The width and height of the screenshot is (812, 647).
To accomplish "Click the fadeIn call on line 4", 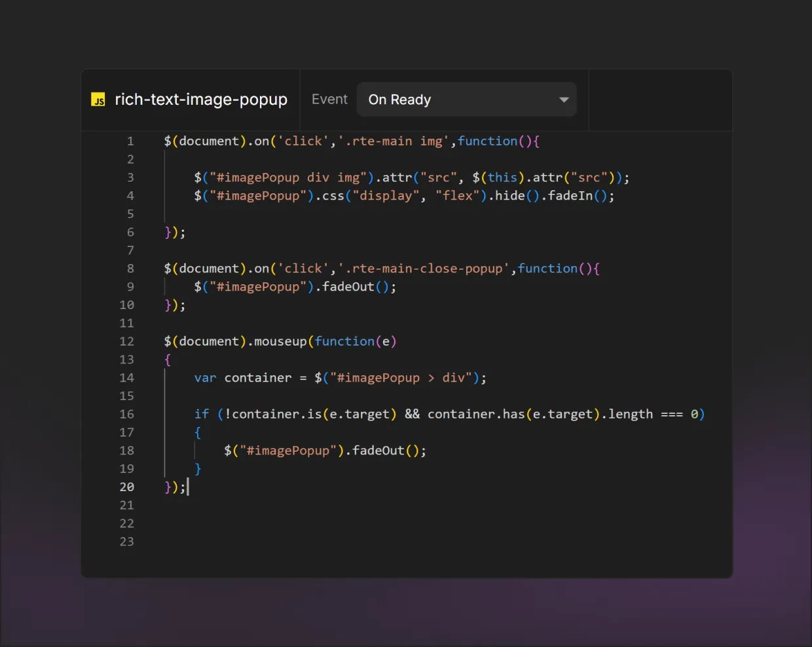I will point(570,196).
